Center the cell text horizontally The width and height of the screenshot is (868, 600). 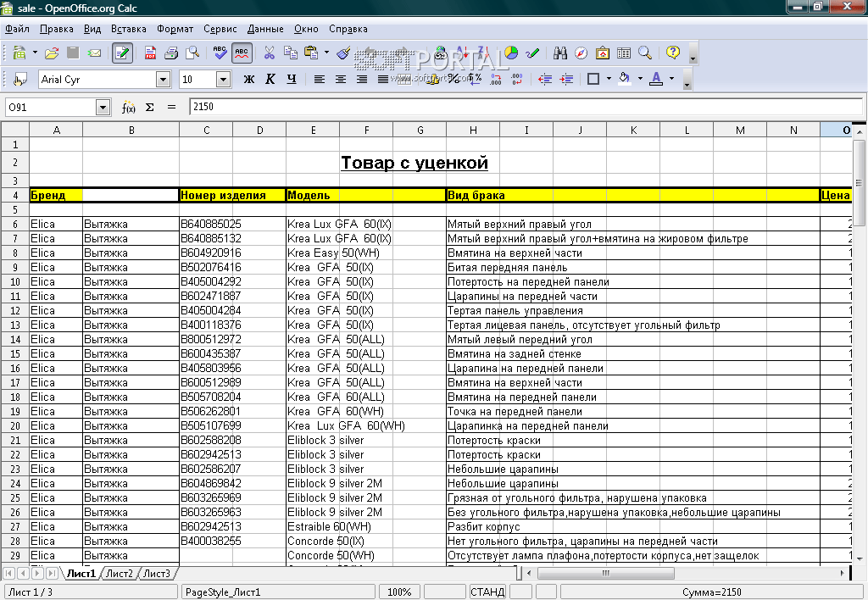(x=341, y=79)
